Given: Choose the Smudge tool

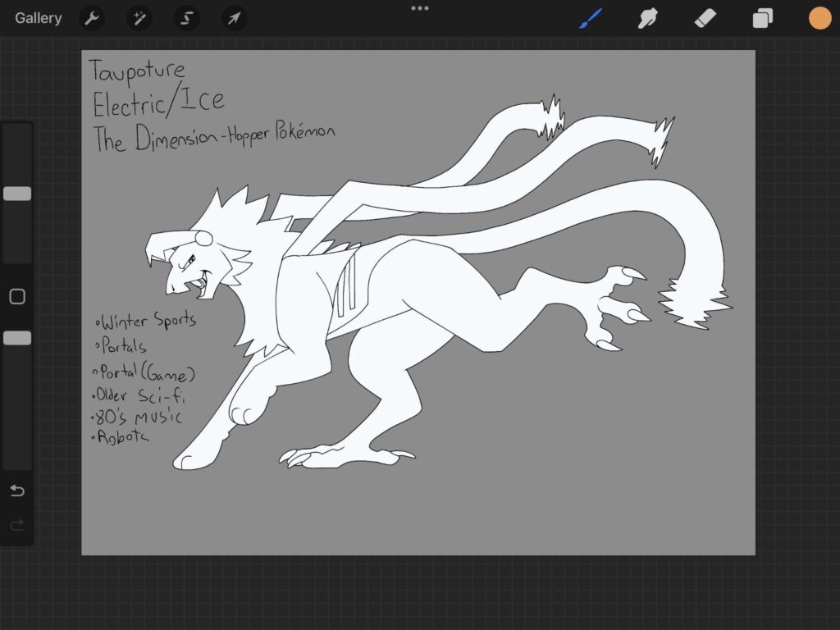Looking at the screenshot, I should [x=647, y=18].
